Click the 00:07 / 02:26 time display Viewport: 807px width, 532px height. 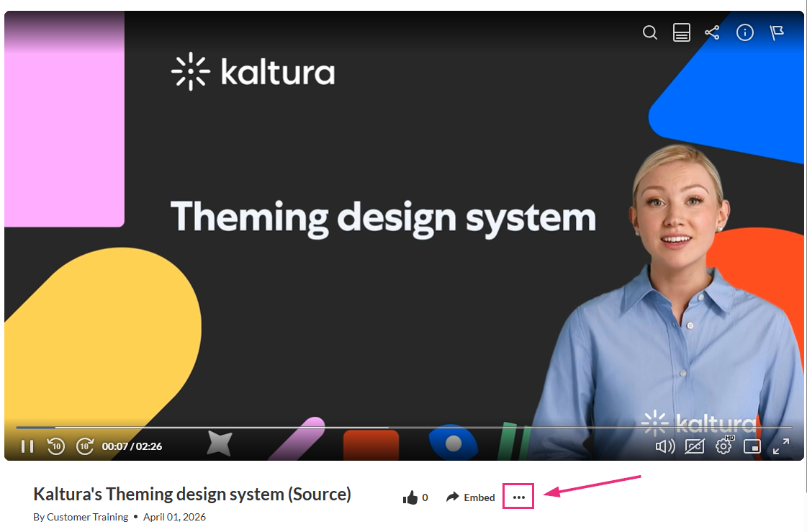132,446
